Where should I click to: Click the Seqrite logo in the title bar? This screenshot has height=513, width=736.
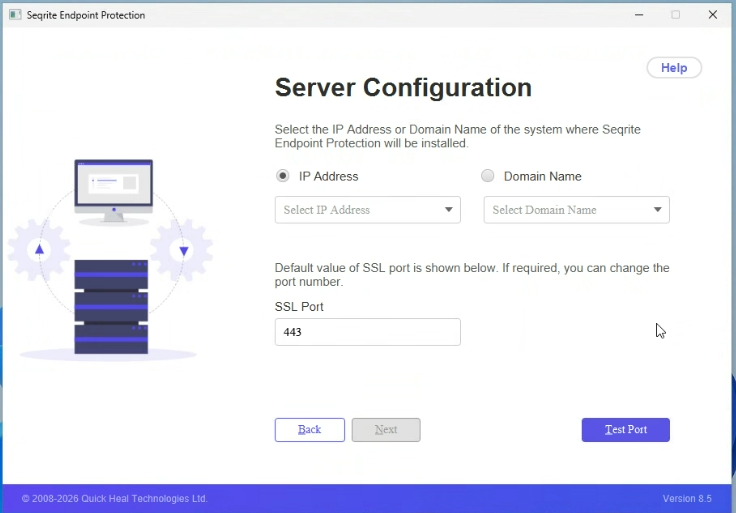pyautogui.click(x=16, y=15)
